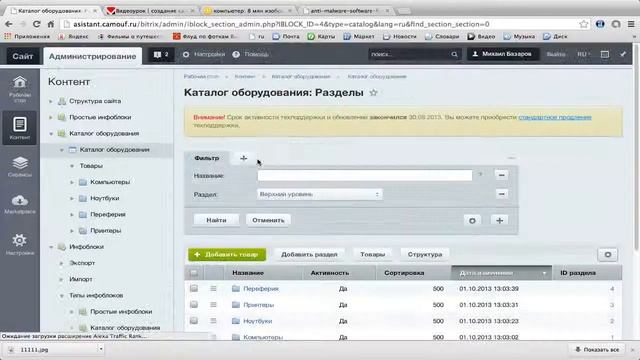Open the Раздел dropdown Верхний уровень
The image size is (640, 360).
(320, 194)
